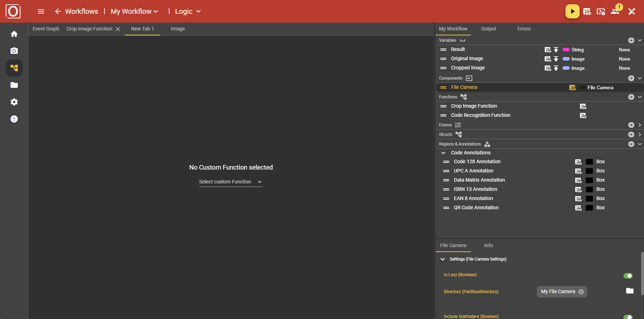The height and width of the screenshot is (319, 644).
Task: Open the Select custom Function dropdown
Action: pyautogui.click(x=231, y=182)
